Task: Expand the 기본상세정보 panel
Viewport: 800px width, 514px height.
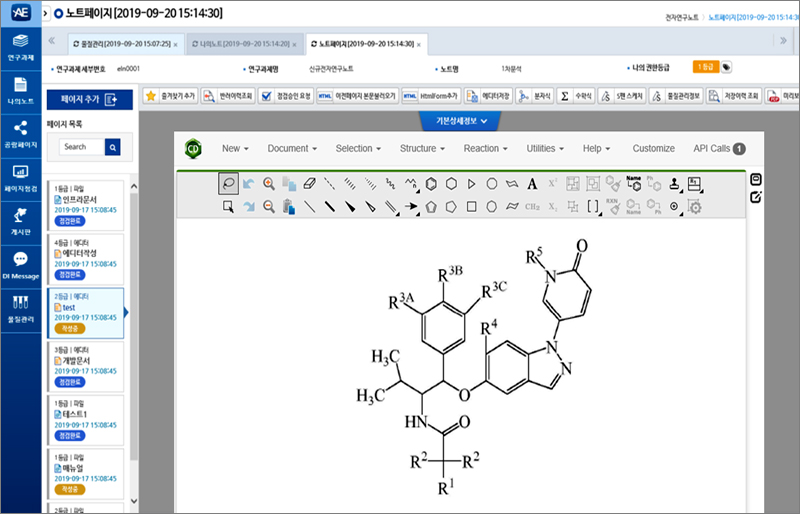Action: (x=459, y=121)
